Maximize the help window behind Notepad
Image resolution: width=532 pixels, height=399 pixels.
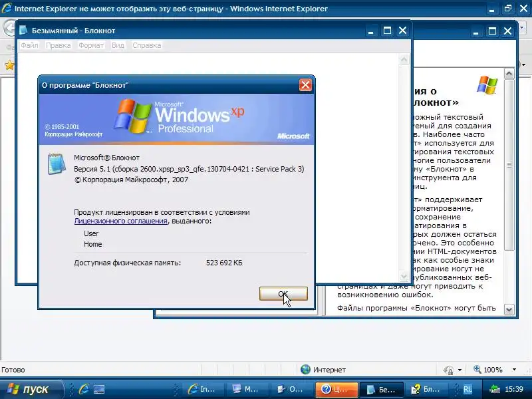click(x=492, y=31)
